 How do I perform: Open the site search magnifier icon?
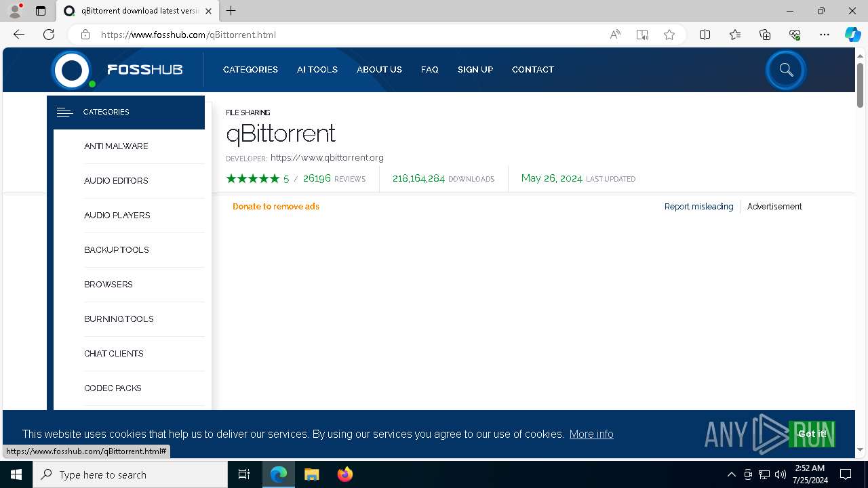coord(786,70)
